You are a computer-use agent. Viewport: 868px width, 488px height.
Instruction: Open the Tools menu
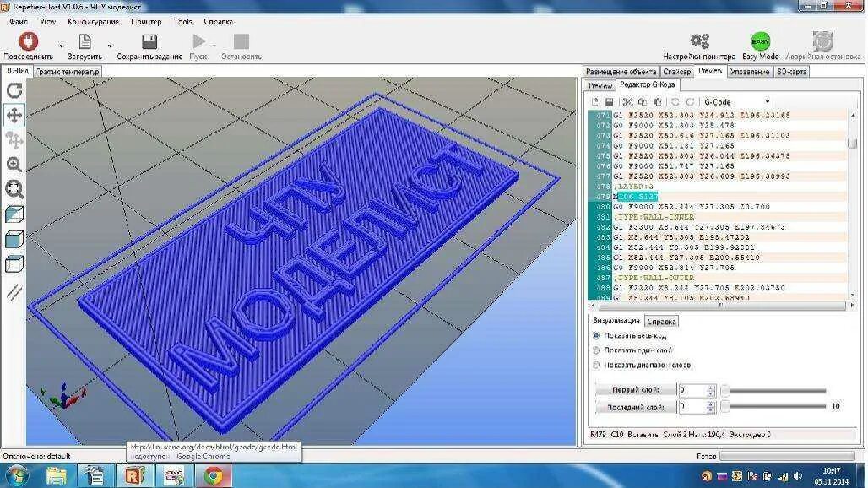pyautogui.click(x=182, y=22)
